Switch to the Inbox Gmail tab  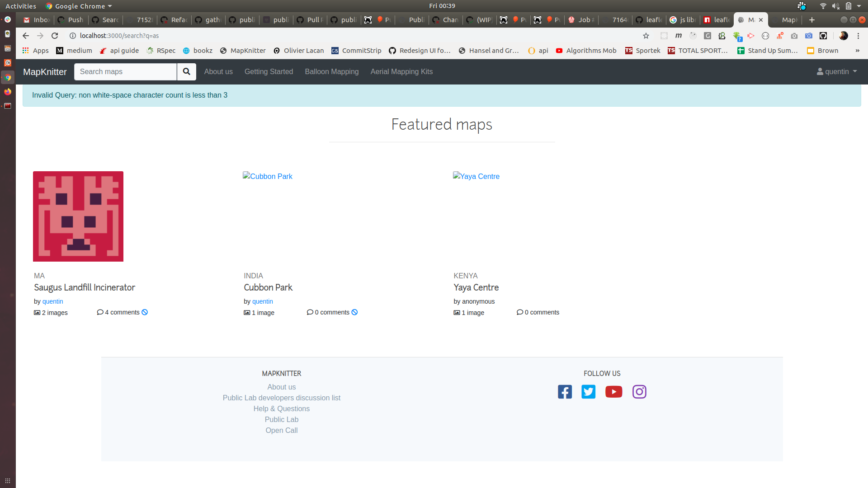[x=37, y=20]
